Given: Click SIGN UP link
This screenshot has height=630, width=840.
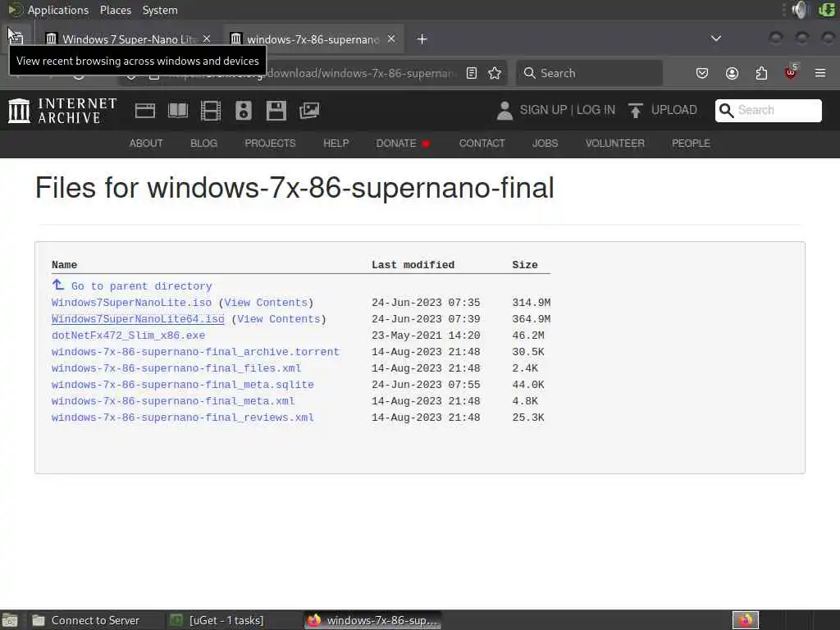Looking at the screenshot, I should point(543,110).
